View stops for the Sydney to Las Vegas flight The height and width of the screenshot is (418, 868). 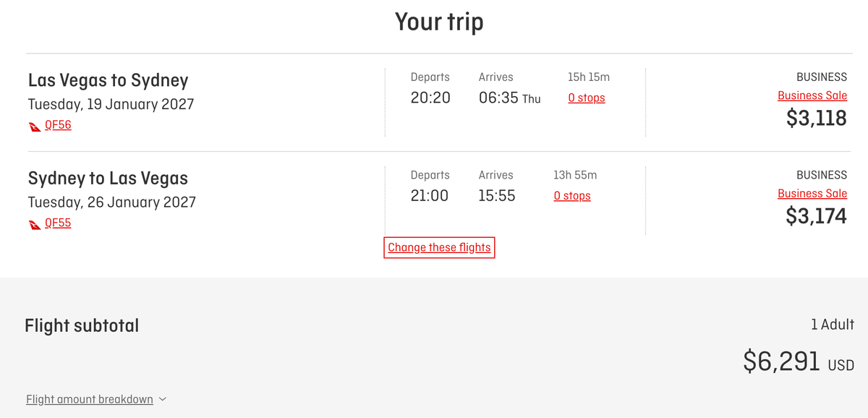(x=572, y=195)
